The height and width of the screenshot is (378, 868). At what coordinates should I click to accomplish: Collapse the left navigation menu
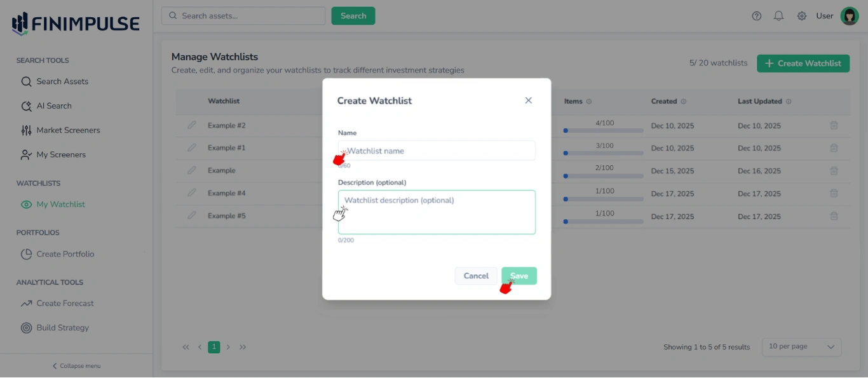pyautogui.click(x=76, y=365)
